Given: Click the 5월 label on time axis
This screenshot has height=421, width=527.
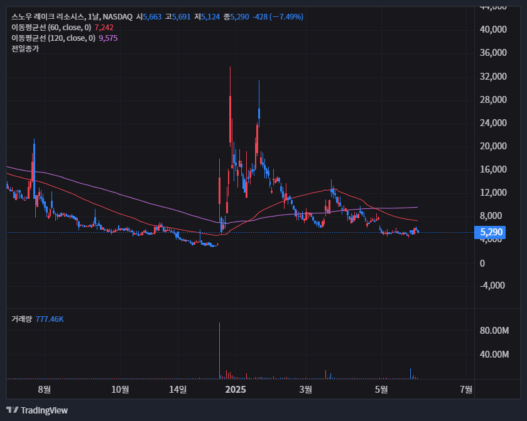Looking at the screenshot, I should pyautogui.click(x=381, y=389).
